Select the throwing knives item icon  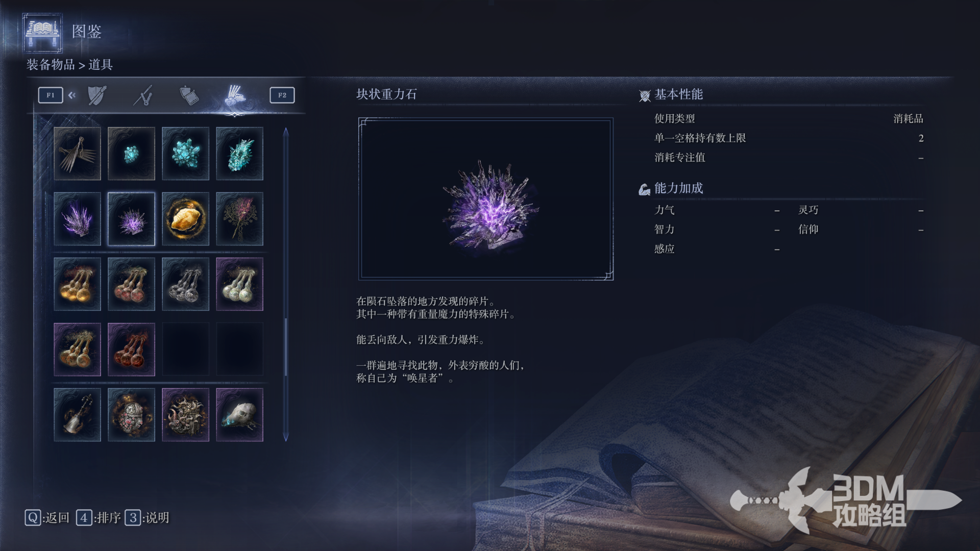tap(77, 154)
